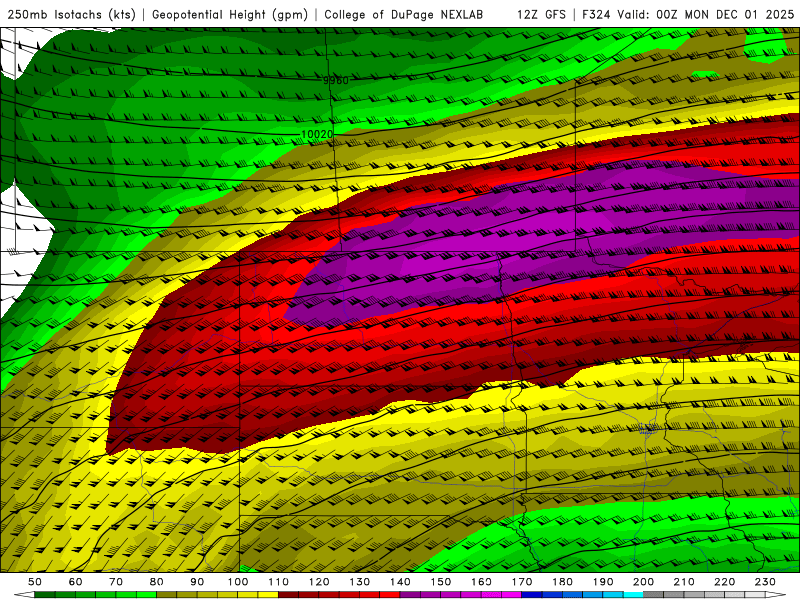Click the '12Z GFS' model run text
The height and width of the screenshot is (600, 800).
(x=541, y=15)
